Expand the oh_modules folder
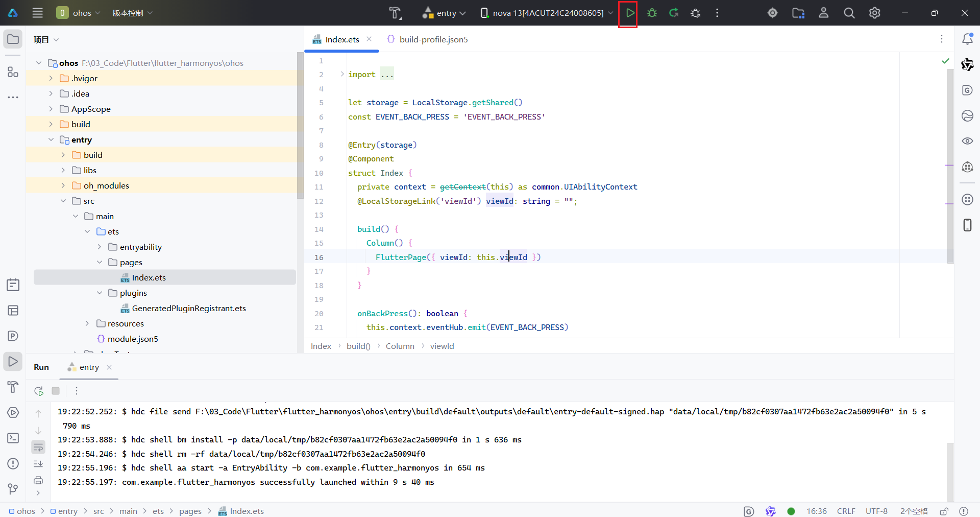980x517 pixels. click(x=63, y=185)
